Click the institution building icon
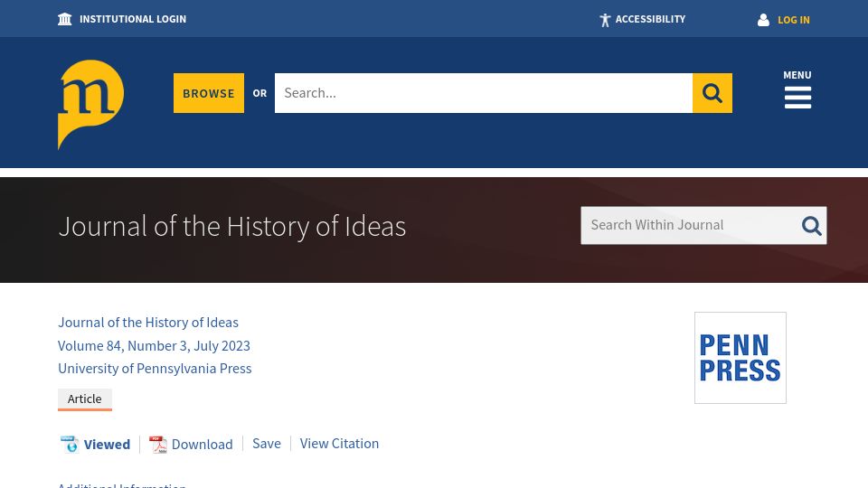 pos(65,19)
